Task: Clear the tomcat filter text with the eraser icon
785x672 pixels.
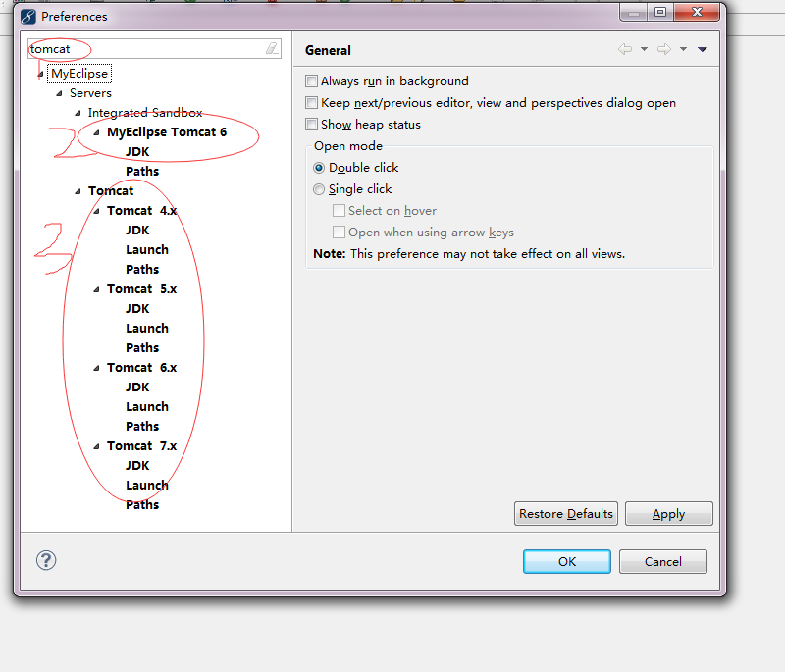Action: click(272, 48)
